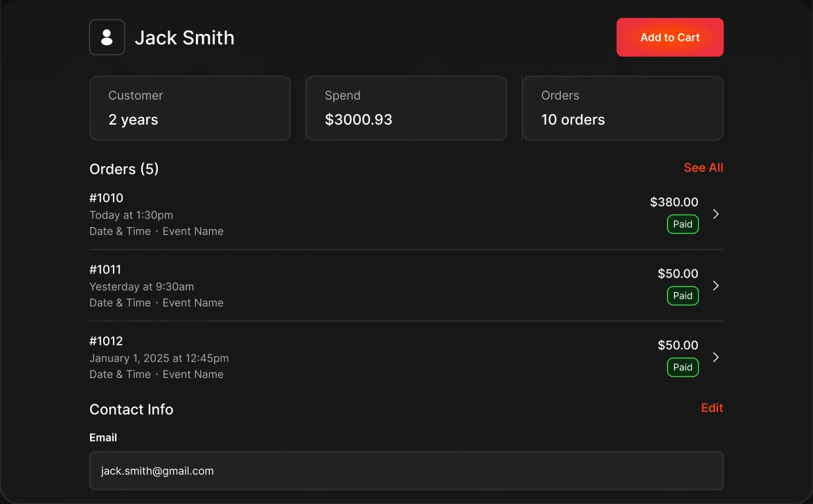Click the #1010 order number
This screenshot has height=504, width=813.
106,198
